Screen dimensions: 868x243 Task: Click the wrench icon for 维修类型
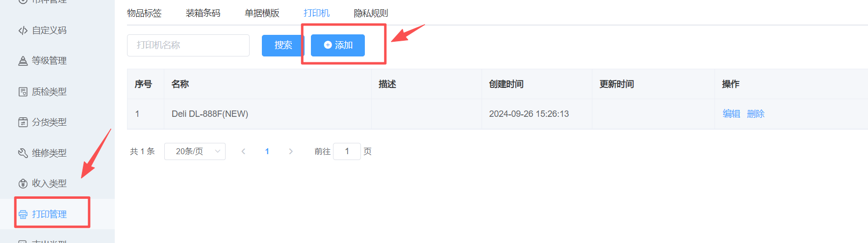23,153
